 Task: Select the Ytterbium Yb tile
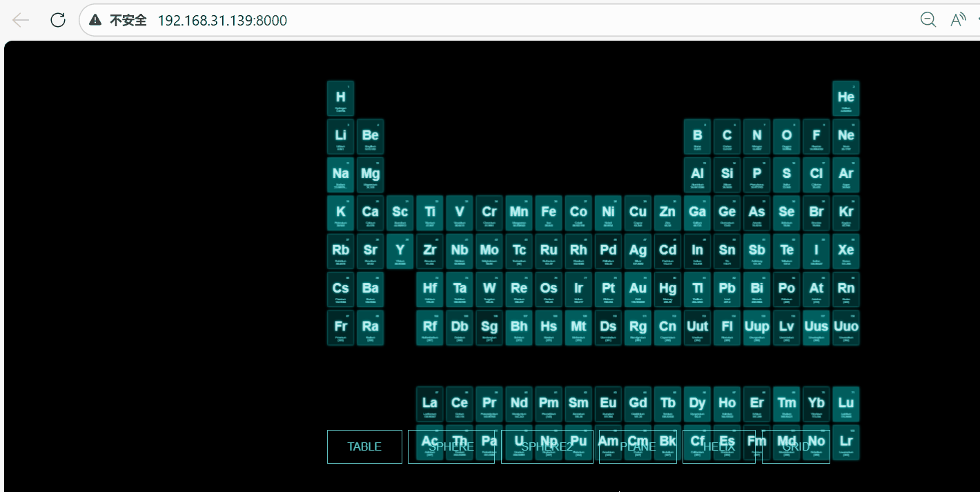point(816,404)
